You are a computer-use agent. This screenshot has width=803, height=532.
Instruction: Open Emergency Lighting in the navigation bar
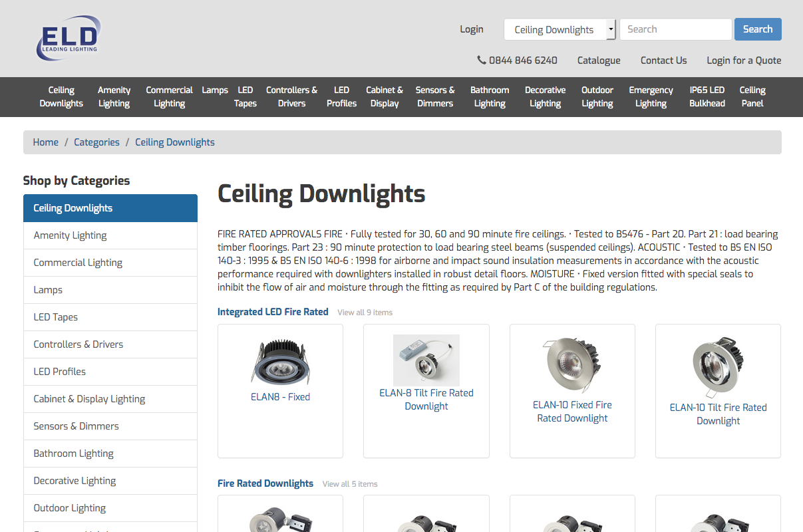651,97
